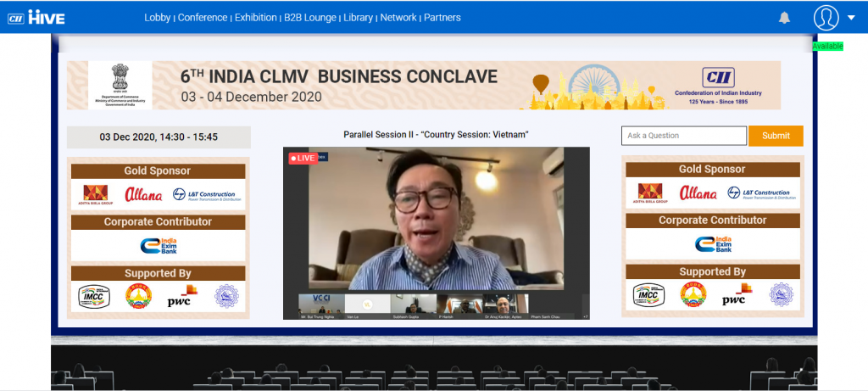Open notifications bell icon
Viewport: 868px width, 391px height.
(784, 18)
